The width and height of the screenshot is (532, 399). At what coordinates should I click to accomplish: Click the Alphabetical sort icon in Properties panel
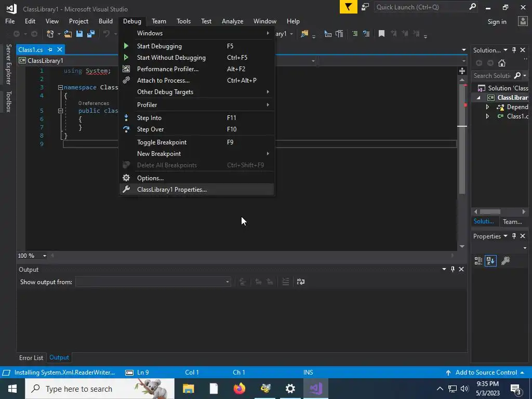490,261
